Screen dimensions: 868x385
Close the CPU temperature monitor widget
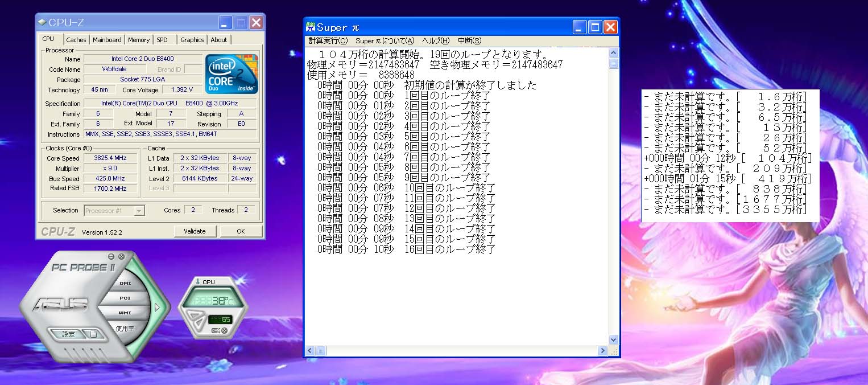(224, 331)
